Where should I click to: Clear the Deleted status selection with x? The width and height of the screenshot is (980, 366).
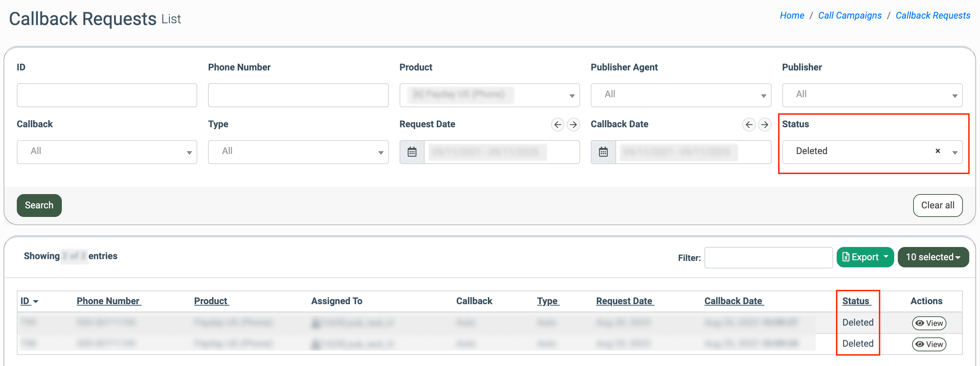click(937, 151)
